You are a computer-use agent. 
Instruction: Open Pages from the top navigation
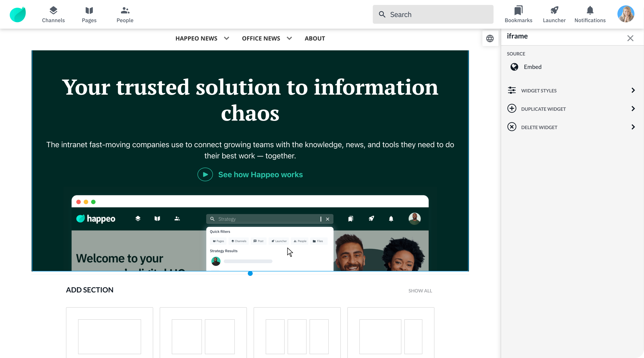pos(89,15)
